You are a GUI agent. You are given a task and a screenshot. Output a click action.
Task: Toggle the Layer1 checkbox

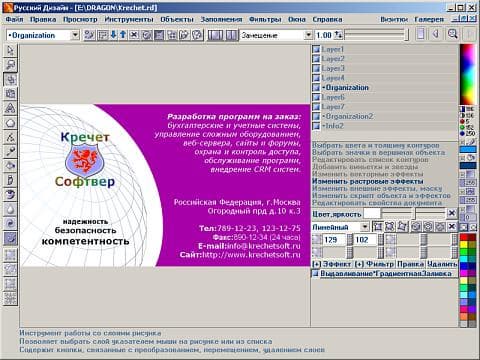click(316, 49)
